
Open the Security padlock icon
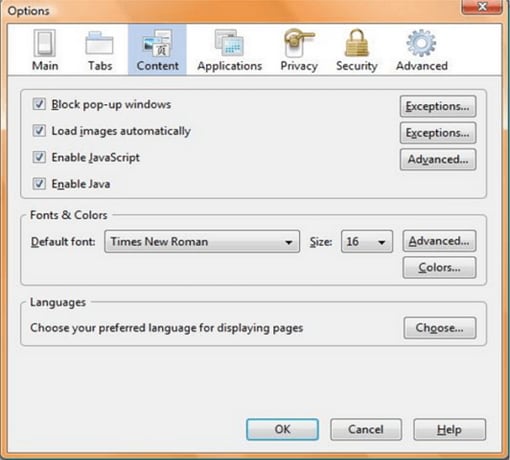356,43
